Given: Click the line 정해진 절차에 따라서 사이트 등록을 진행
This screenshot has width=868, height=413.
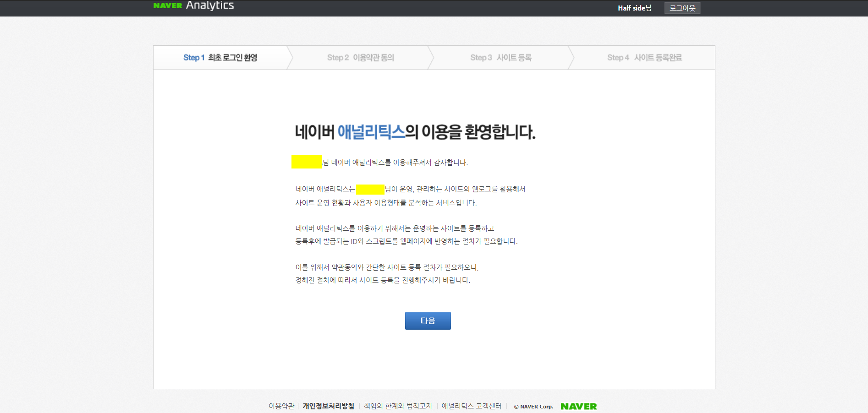Looking at the screenshot, I should pyautogui.click(x=383, y=280).
